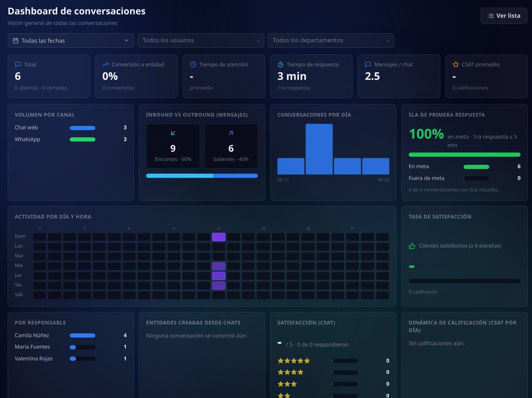The height and width of the screenshot is (398, 532).
Task: Click the 'Sin calificaciones aún.' text
Action: tap(437, 343)
